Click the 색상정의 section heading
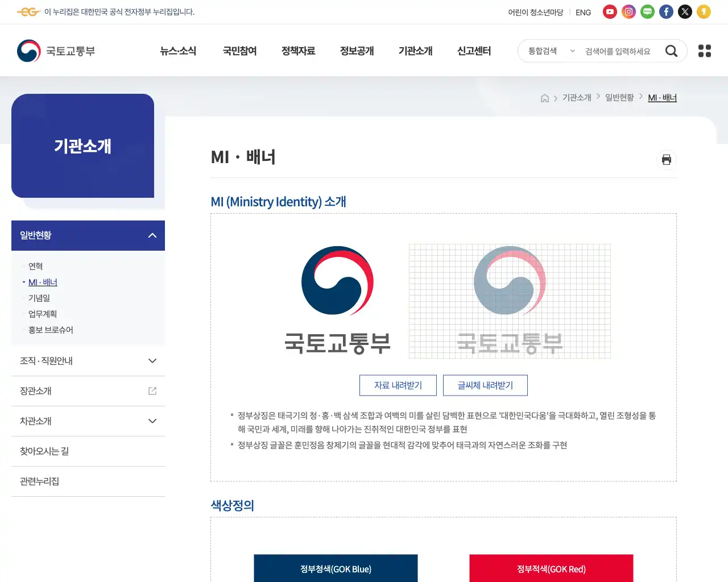Image resolution: width=728 pixels, height=582 pixels. pos(232,505)
